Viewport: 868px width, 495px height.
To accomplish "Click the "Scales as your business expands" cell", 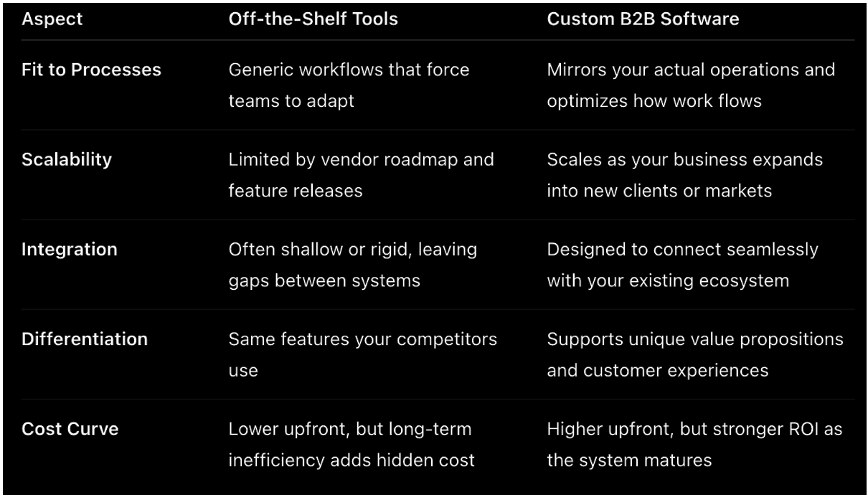I will (x=684, y=174).
